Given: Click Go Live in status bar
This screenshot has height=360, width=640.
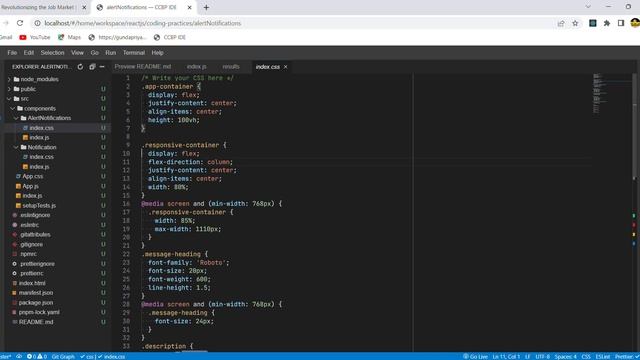Looking at the screenshot, I should 475,356.
